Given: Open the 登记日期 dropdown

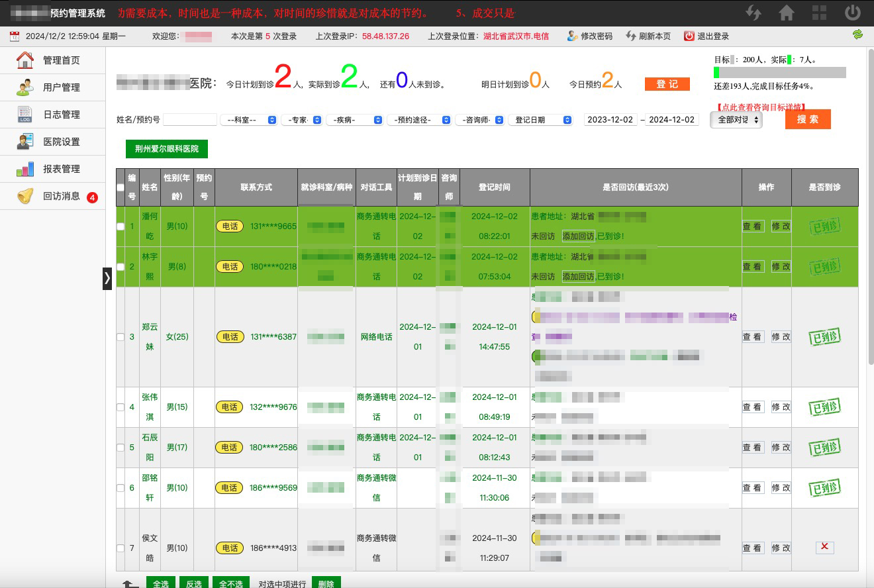Looking at the screenshot, I should (540, 120).
